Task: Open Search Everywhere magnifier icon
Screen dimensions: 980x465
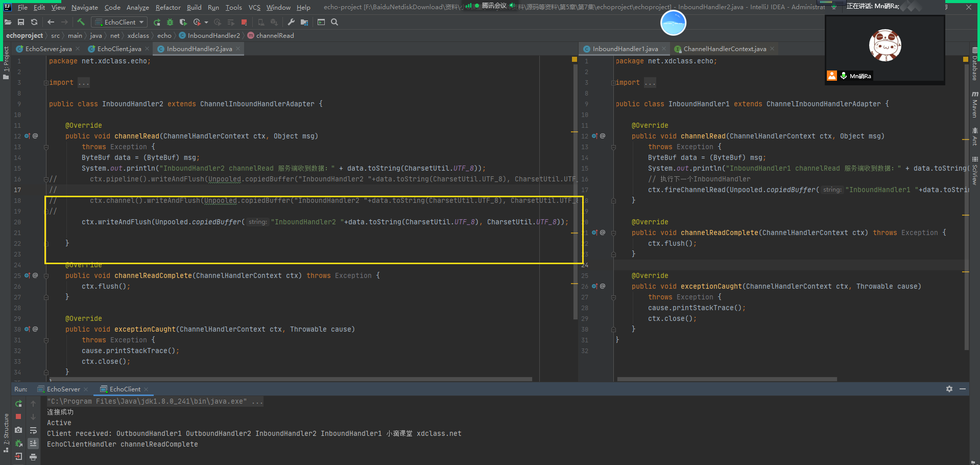Action: coord(334,22)
